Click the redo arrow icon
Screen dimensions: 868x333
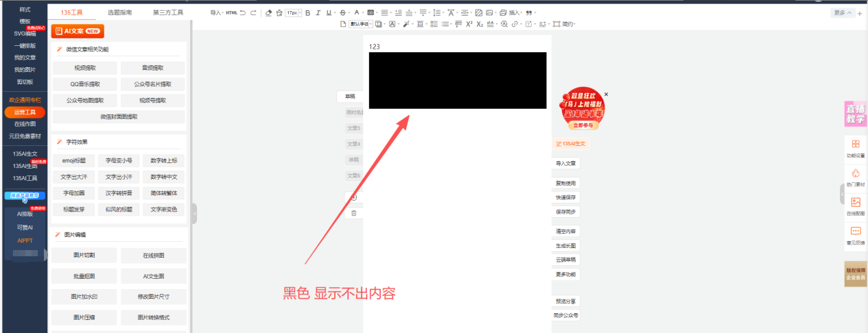pyautogui.click(x=253, y=12)
